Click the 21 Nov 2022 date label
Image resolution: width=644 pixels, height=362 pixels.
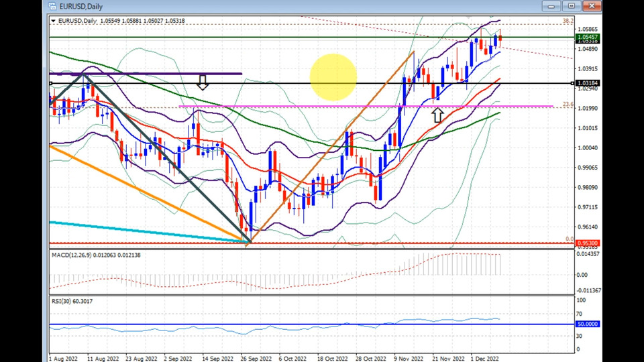point(449,359)
